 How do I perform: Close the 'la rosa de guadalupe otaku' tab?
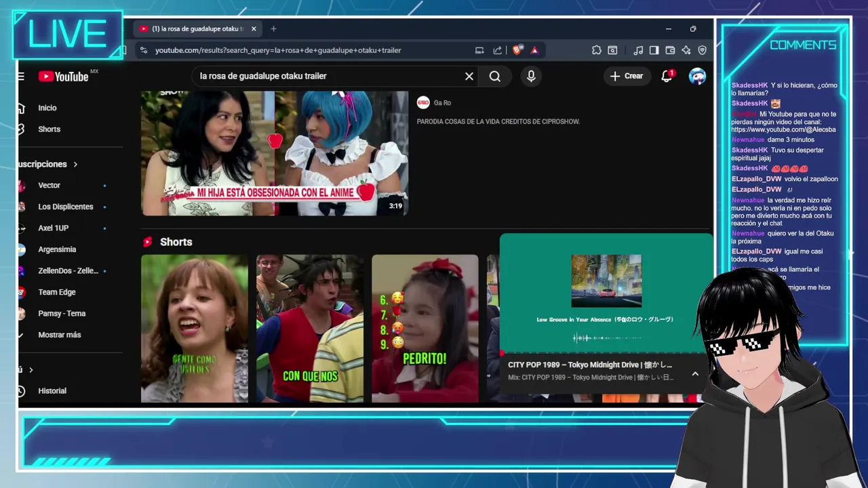[254, 28]
